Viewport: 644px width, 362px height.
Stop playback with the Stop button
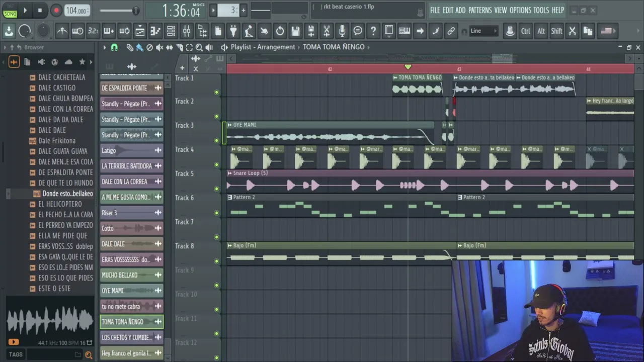click(x=40, y=10)
